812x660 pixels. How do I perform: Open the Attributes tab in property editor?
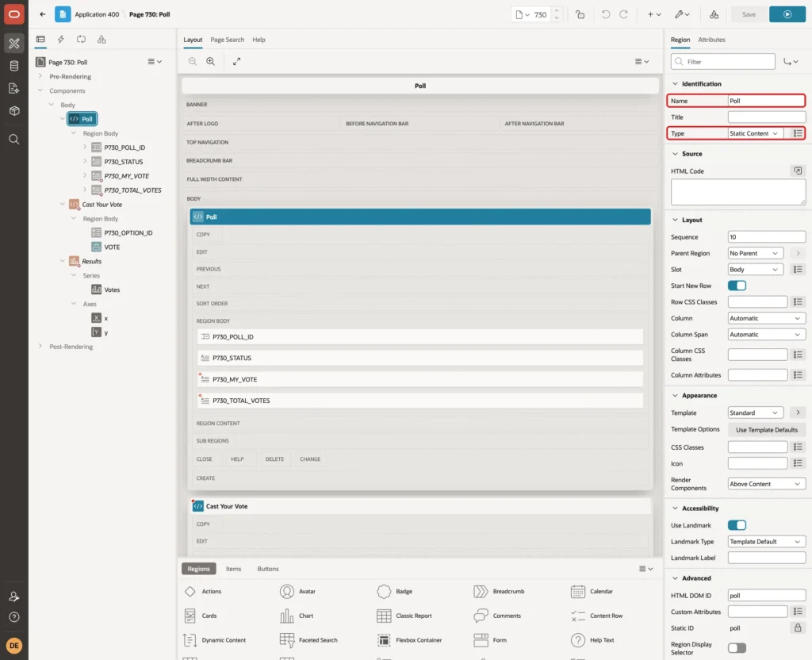point(711,40)
